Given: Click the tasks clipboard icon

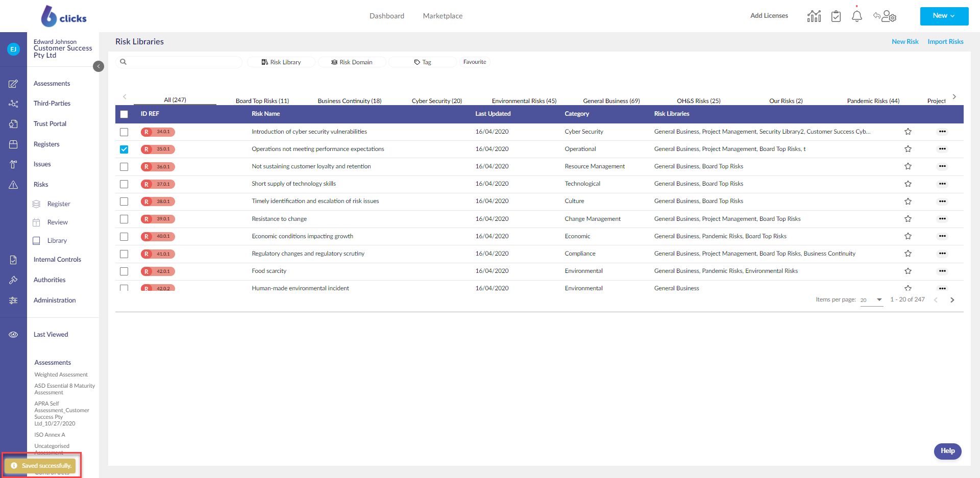Looking at the screenshot, I should 836,16.
